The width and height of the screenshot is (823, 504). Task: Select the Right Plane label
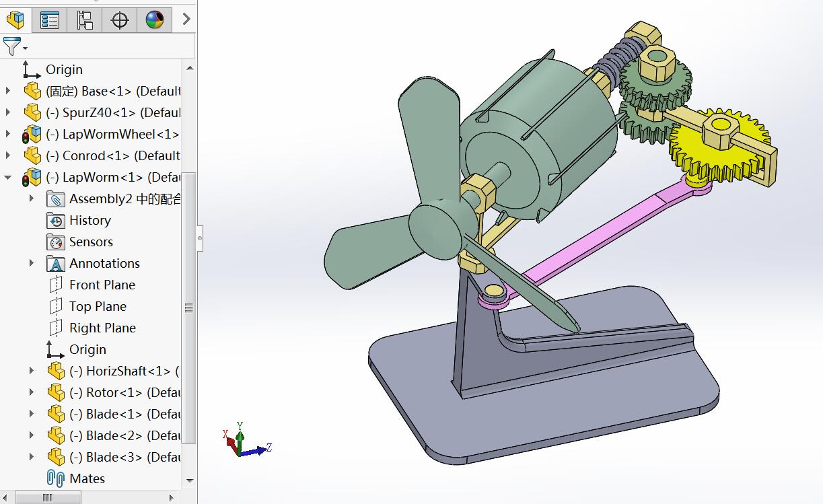click(102, 328)
